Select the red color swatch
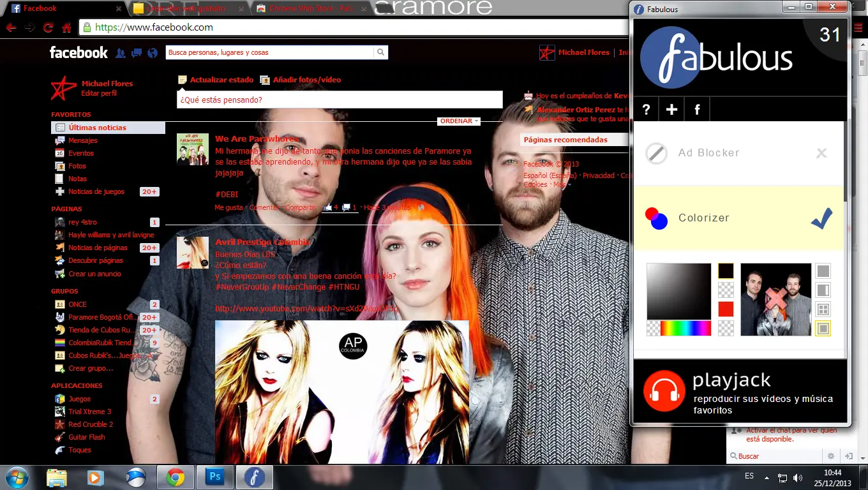 pyautogui.click(x=726, y=309)
